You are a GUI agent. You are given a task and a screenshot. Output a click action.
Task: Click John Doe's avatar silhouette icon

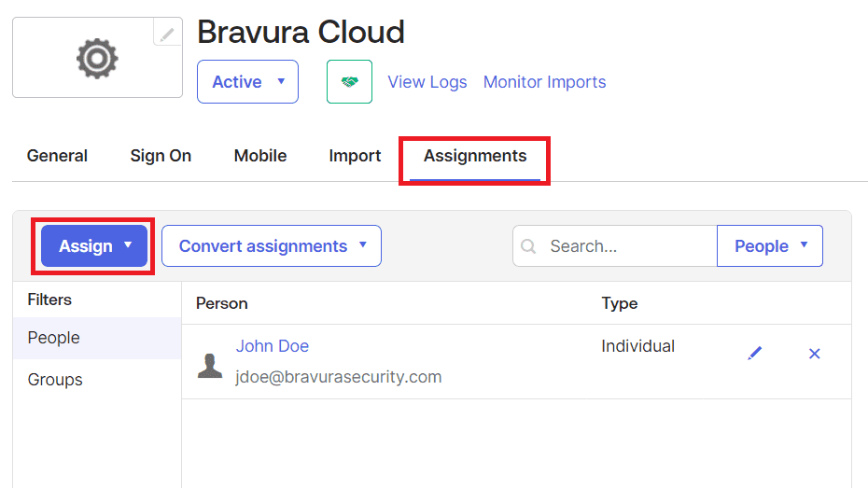coord(210,364)
